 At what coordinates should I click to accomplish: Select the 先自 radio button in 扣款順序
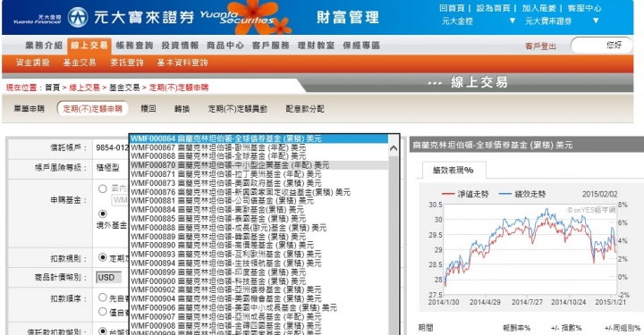click(103, 297)
